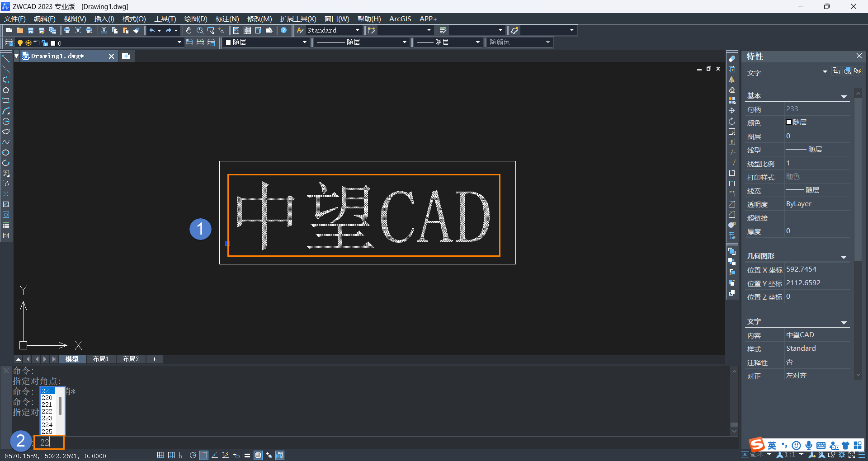Toggle Object Snap Tracking in the status bar
Image resolution: width=868 pixels, height=461 pixels.
pos(215,455)
